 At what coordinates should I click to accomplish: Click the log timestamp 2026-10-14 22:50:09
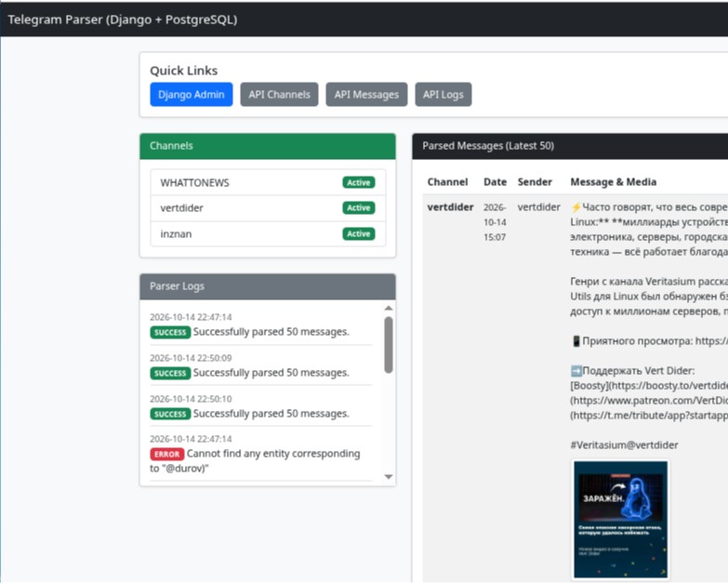(x=191, y=358)
